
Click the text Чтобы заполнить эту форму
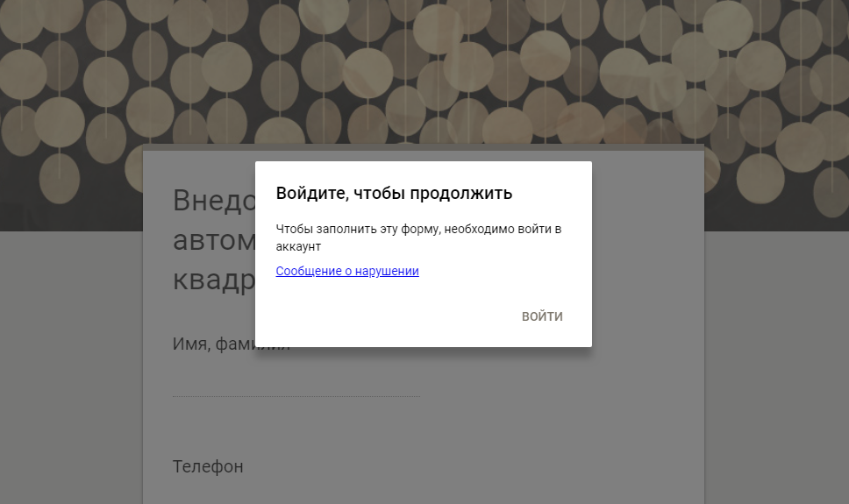[x=359, y=229]
